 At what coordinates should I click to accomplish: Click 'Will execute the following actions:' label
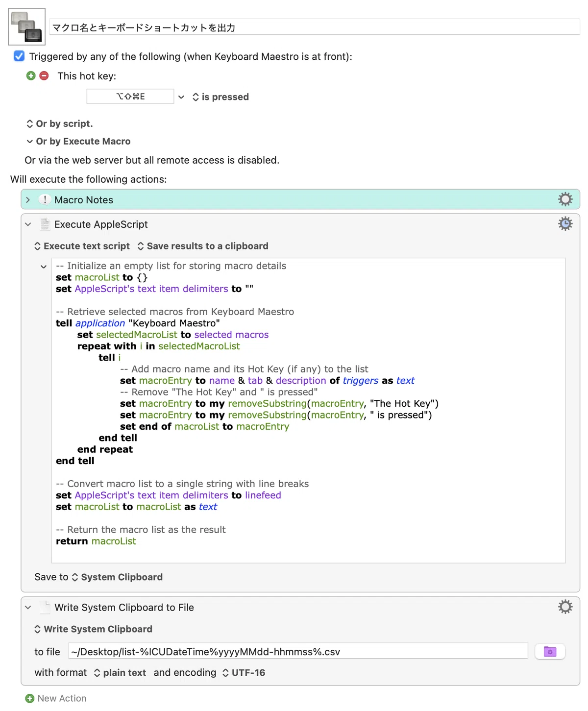[89, 179]
